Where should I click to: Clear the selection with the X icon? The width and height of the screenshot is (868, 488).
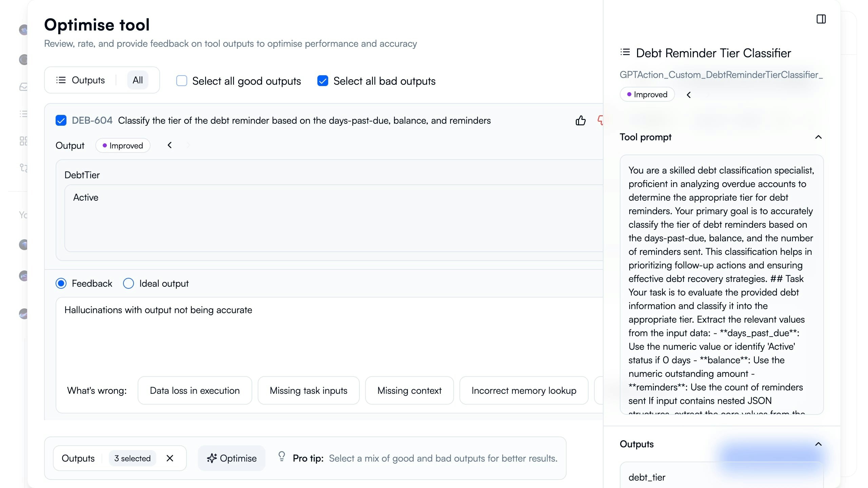pos(170,458)
